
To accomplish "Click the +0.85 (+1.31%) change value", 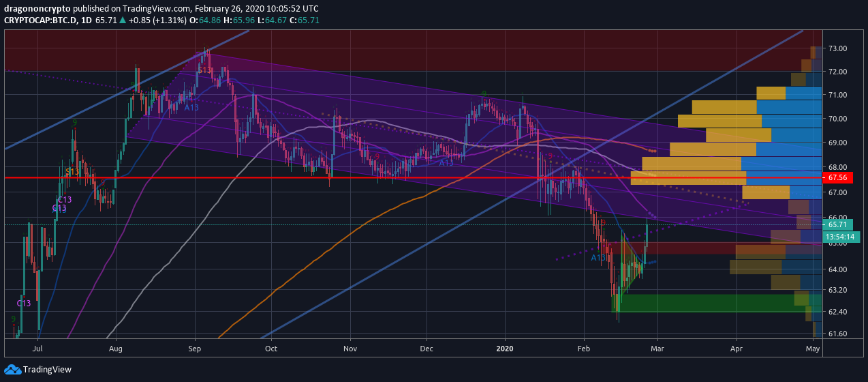I will tap(157, 20).
